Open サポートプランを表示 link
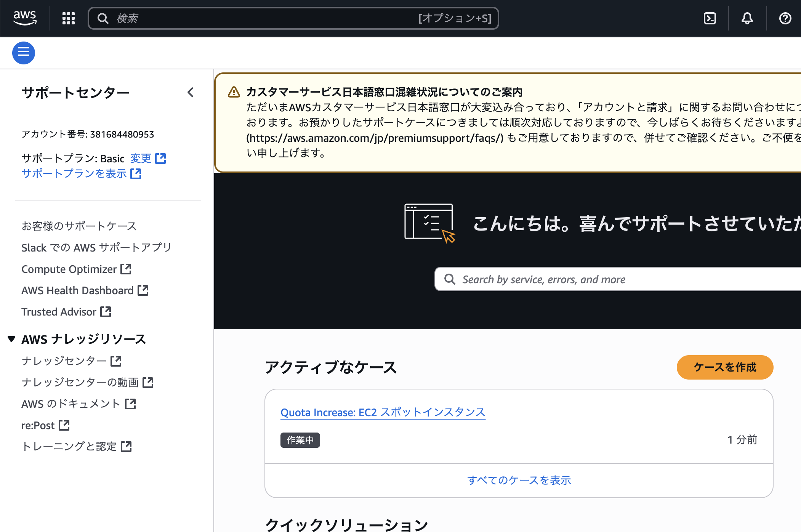The height and width of the screenshot is (532, 801). point(74,173)
